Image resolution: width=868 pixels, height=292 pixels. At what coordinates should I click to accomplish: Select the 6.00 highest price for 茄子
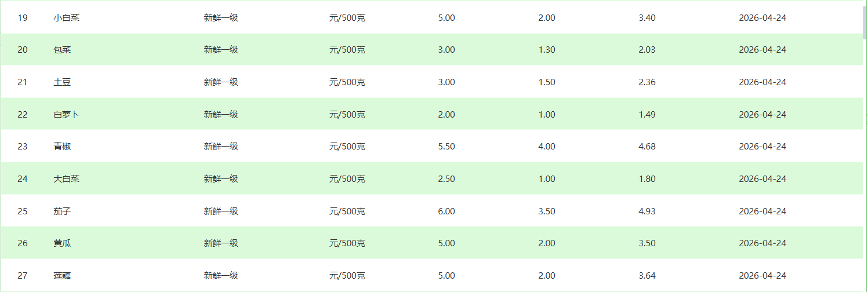coord(446,211)
